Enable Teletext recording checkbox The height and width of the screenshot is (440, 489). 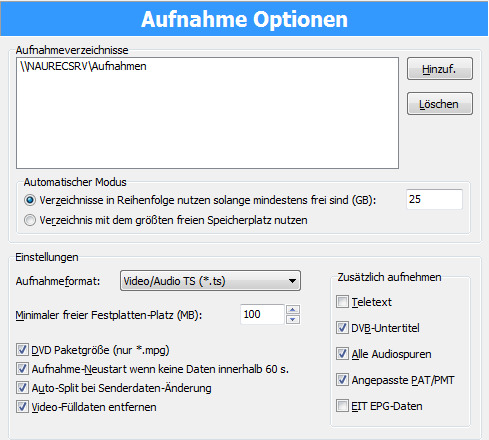coord(342,302)
